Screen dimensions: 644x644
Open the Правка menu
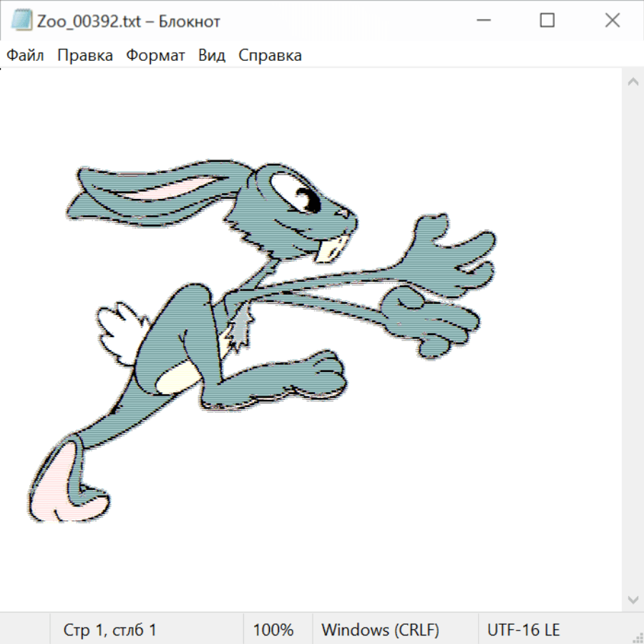[x=85, y=56]
